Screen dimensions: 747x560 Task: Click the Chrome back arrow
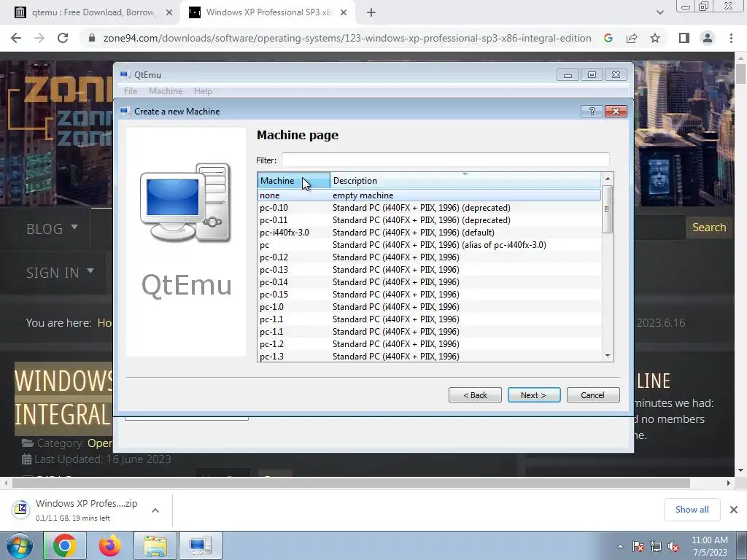pos(16,38)
